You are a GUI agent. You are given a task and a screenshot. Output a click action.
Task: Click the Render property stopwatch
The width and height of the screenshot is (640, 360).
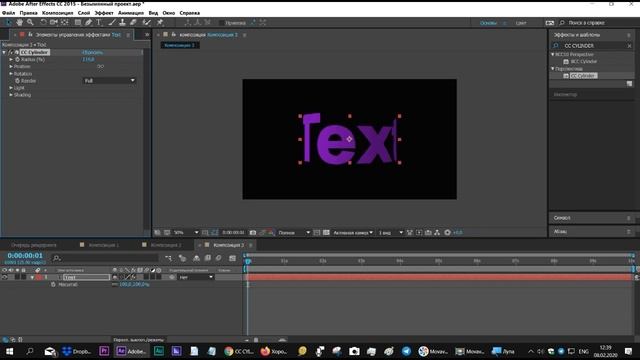point(18,81)
